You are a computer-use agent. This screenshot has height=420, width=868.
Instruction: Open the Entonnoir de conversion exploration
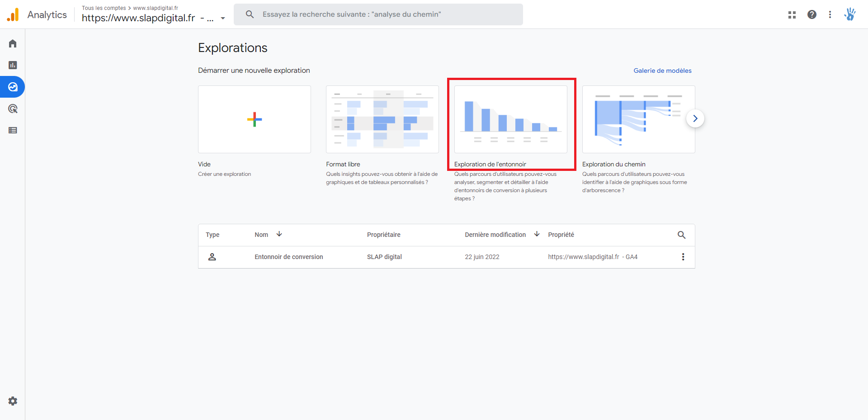pyautogui.click(x=288, y=257)
